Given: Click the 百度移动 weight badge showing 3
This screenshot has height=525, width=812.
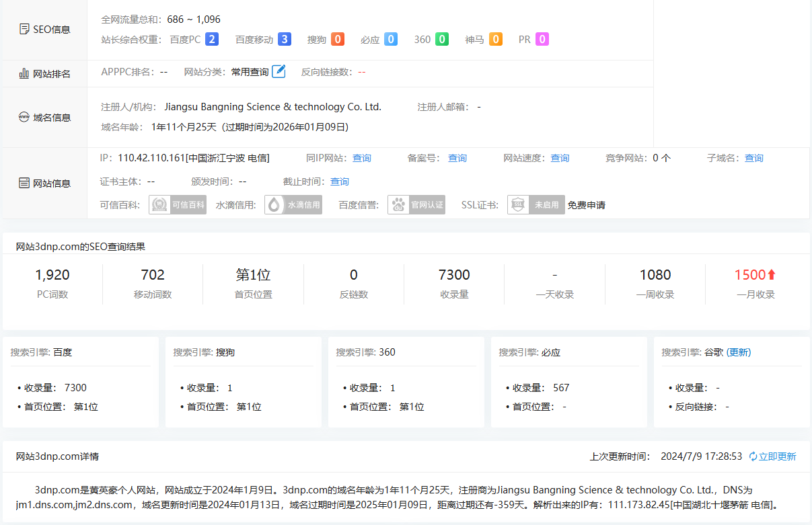Looking at the screenshot, I should [x=285, y=39].
